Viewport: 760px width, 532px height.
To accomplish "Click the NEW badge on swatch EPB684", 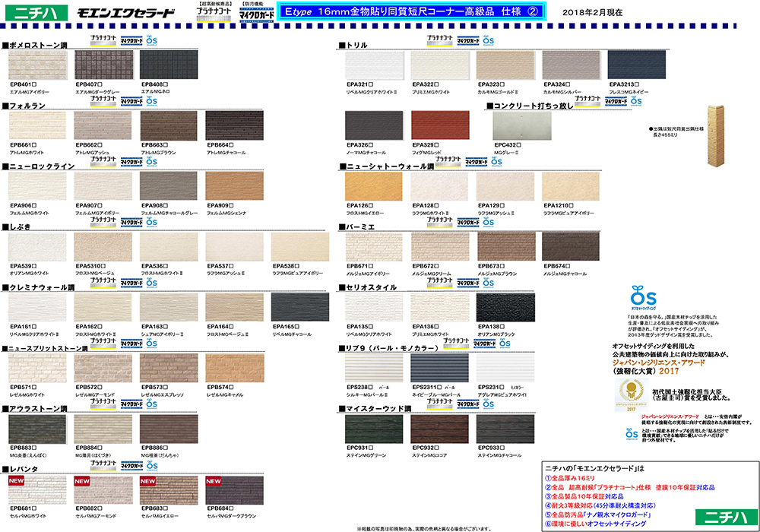I will (x=214, y=480).
